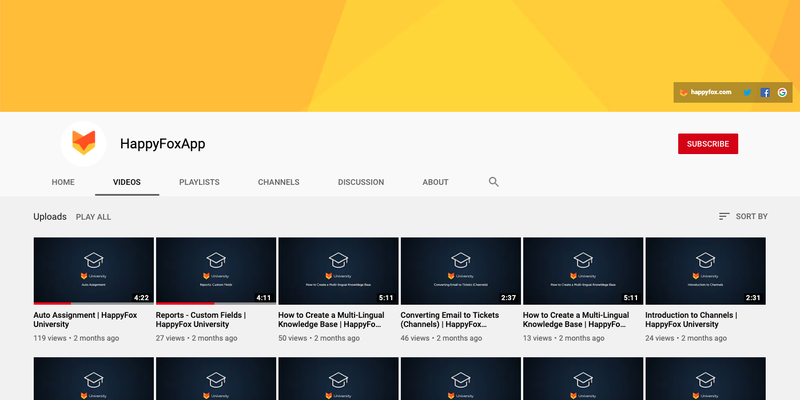The width and height of the screenshot is (800, 400).
Task: Click the HappyFoxApp channel name
Action: (163, 144)
